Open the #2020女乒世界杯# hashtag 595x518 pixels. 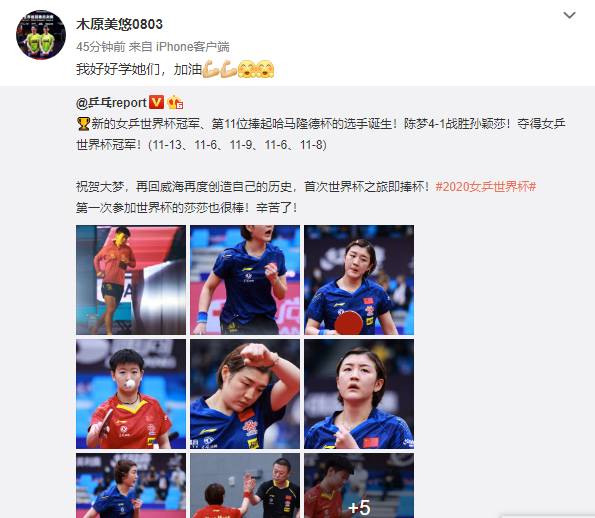point(485,187)
